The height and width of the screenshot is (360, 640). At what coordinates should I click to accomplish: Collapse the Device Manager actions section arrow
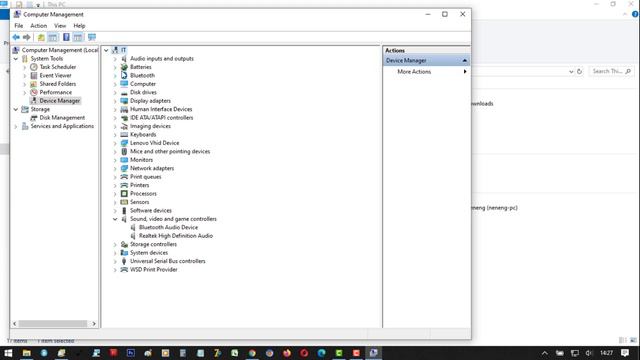[464, 60]
